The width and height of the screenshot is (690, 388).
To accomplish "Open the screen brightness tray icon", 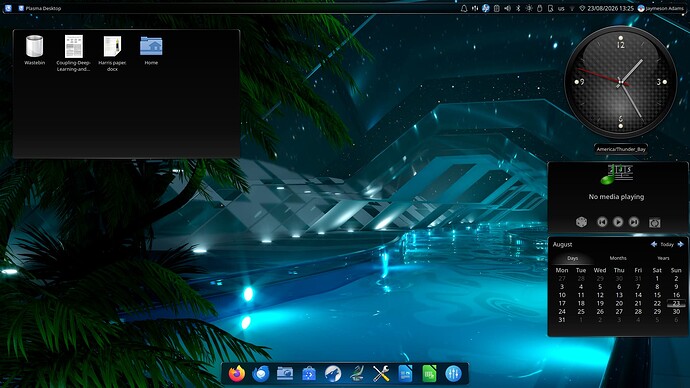I will pyautogui.click(x=529, y=8).
